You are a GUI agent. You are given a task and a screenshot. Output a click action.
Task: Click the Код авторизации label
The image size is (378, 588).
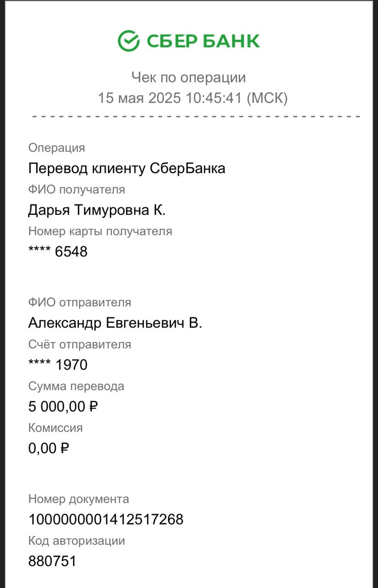click(77, 541)
